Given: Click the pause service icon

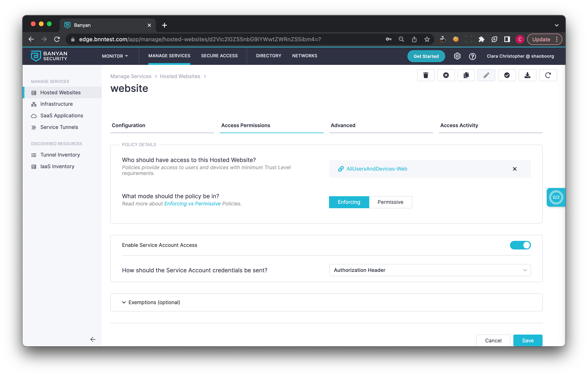Looking at the screenshot, I should coord(446,75).
